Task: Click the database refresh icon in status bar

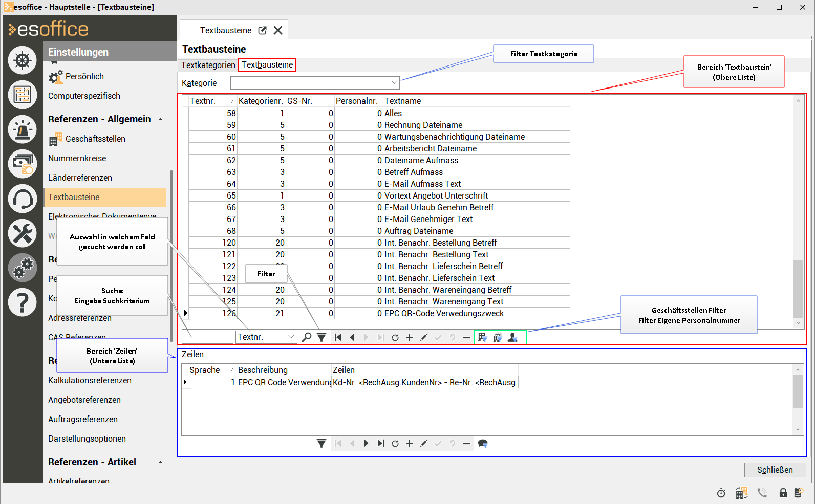Action: pyautogui.click(x=799, y=493)
